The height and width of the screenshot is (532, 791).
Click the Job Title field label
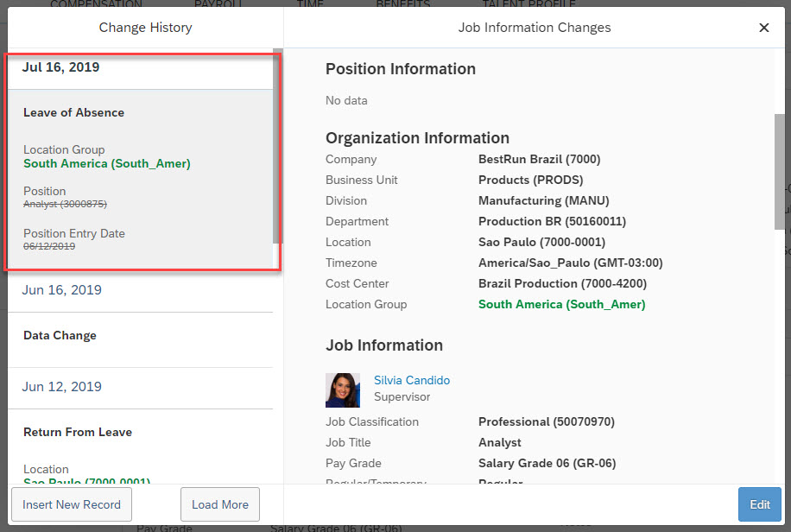(348, 443)
